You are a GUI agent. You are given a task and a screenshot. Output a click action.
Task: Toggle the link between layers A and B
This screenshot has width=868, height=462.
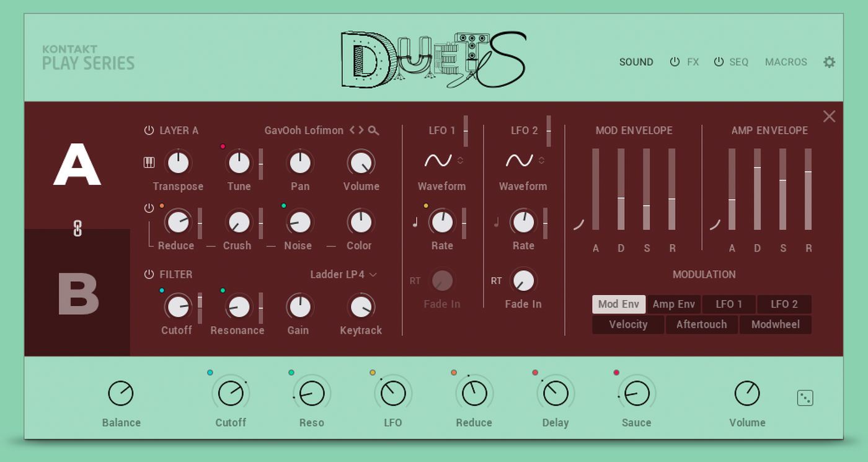77,229
